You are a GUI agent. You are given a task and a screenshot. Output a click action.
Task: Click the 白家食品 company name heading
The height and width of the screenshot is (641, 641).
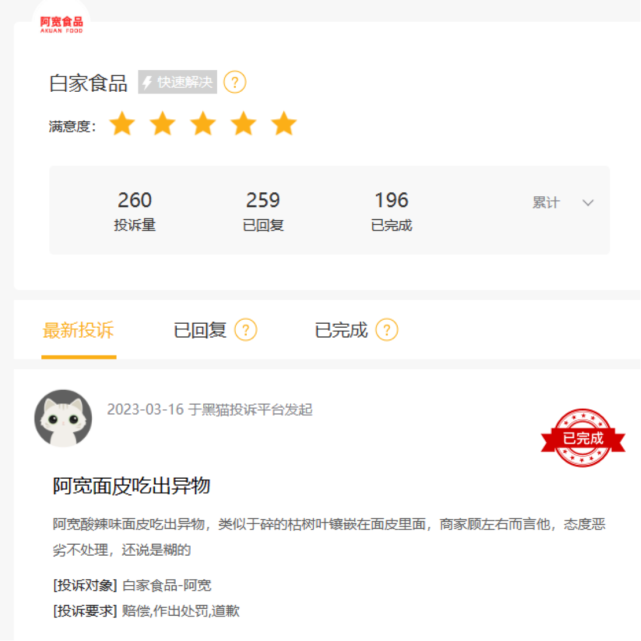click(x=88, y=83)
